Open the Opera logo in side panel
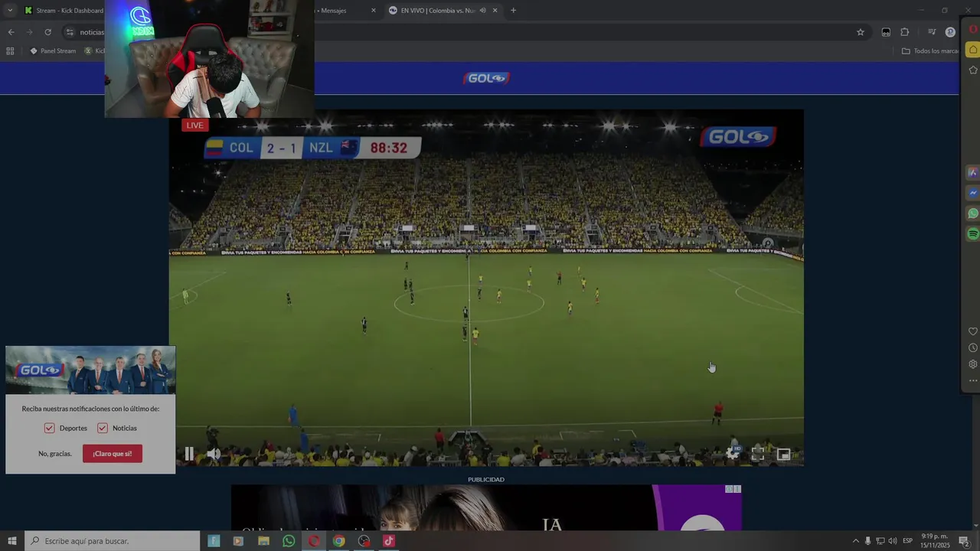 pyautogui.click(x=973, y=30)
